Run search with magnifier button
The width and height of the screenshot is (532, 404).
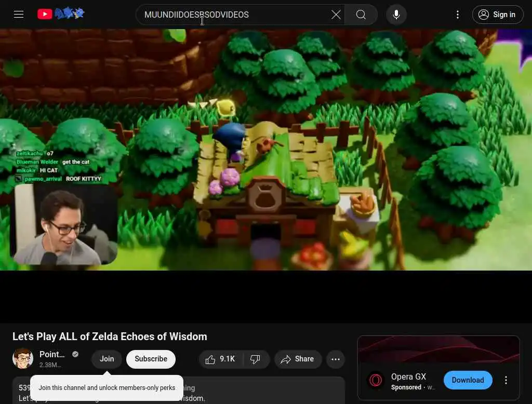[361, 15]
